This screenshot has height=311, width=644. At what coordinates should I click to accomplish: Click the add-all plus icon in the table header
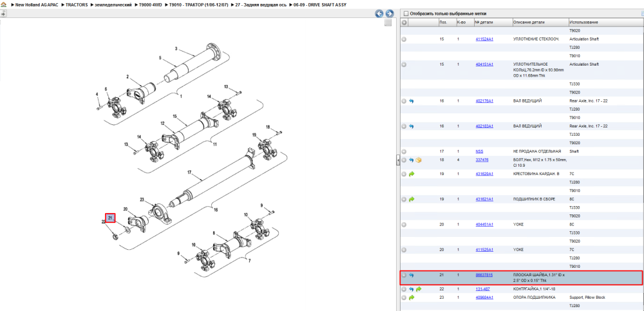click(x=404, y=22)
